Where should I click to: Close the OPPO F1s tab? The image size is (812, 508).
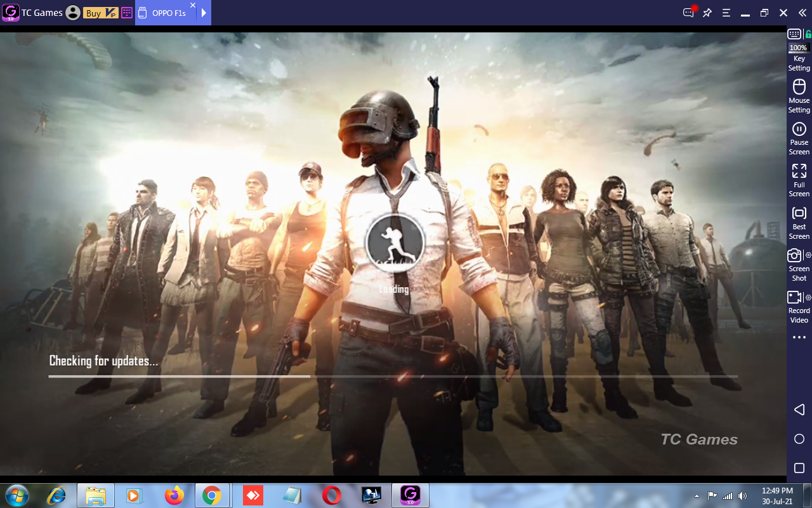pyautogui.click(x=193, y=5)
